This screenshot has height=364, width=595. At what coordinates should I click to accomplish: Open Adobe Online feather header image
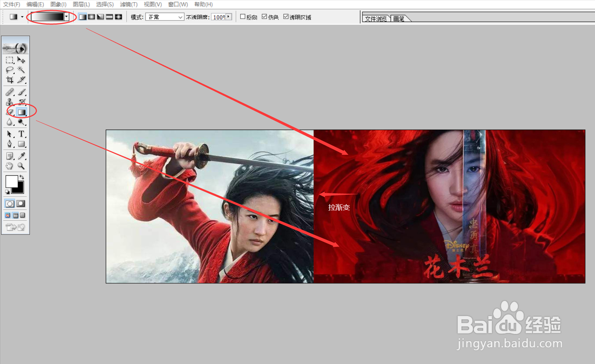tap(15, 48)
